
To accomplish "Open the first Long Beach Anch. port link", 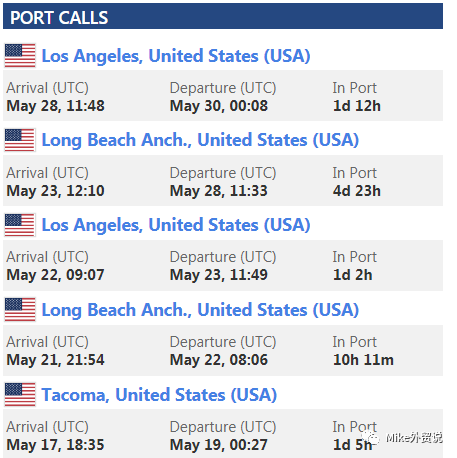I will 200,140.
